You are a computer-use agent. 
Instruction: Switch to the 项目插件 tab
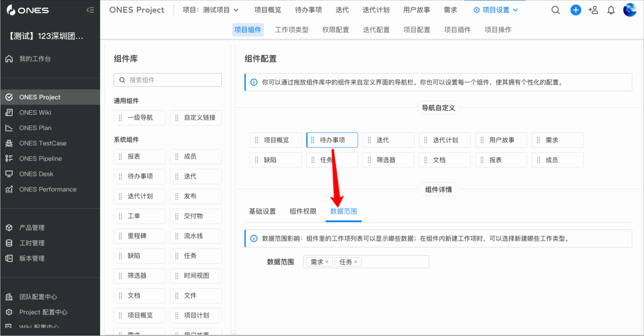(457, 30)
